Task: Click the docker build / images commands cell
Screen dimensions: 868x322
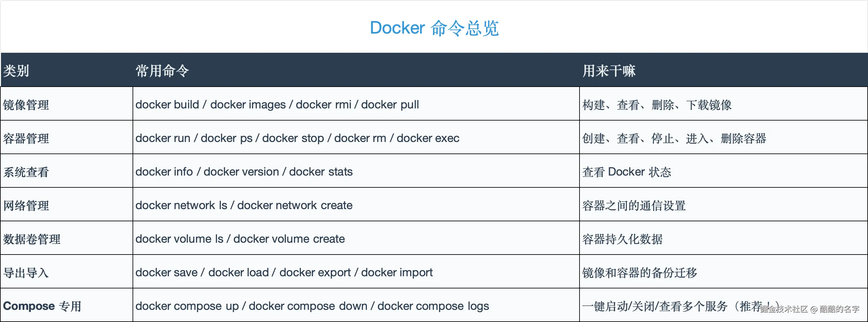Action: click(x=277, y=105)
